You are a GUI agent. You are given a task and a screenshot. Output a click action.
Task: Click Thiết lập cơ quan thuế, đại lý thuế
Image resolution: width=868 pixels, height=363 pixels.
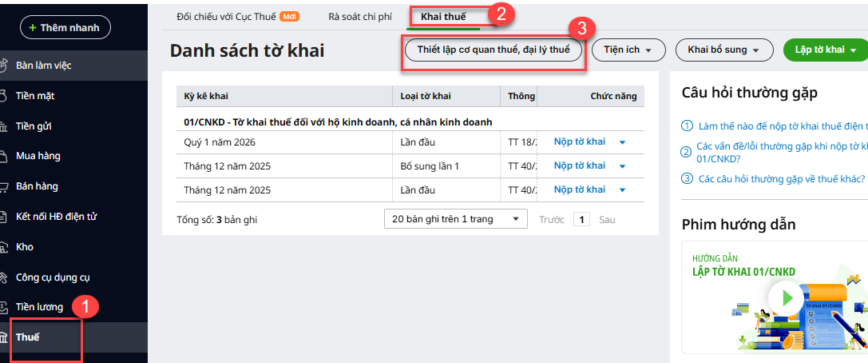click(x=493, y=50)
